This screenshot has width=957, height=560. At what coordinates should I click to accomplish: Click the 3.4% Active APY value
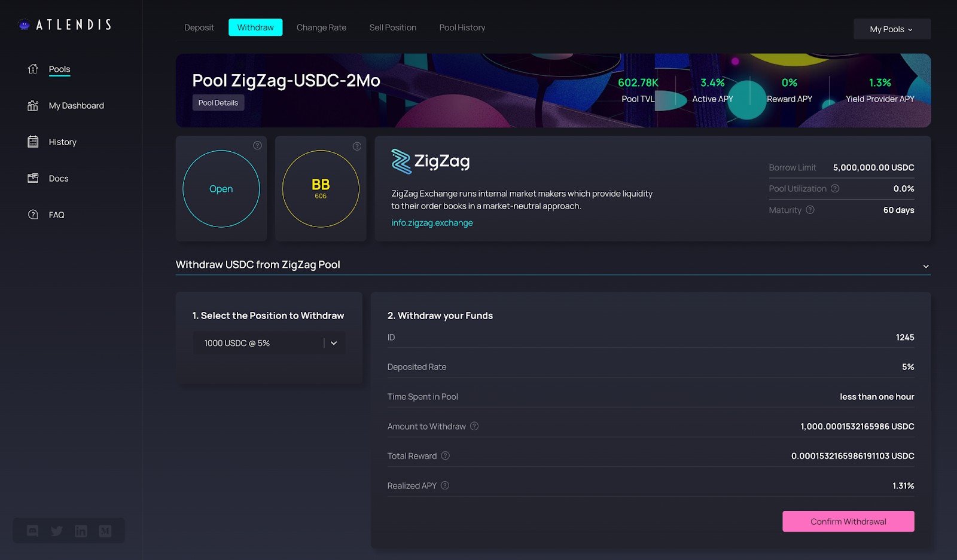(x=712, y=82)
